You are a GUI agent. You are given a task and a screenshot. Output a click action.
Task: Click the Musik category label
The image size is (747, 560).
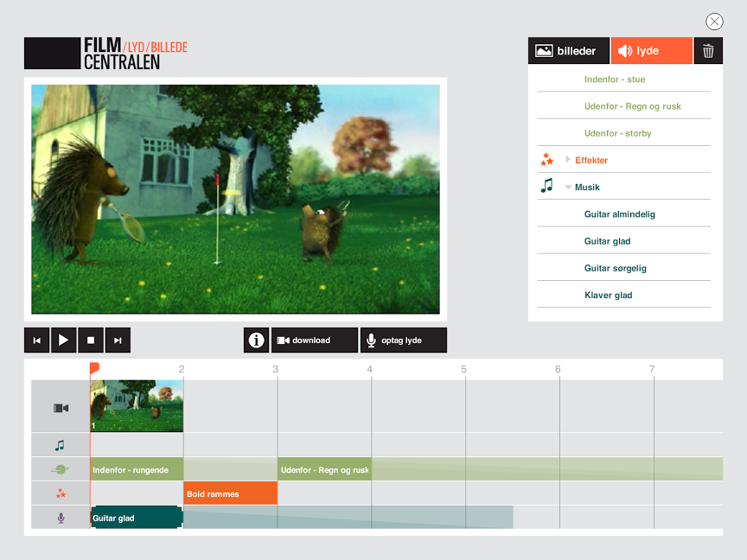pyautogui.click(x=587, y=188)
